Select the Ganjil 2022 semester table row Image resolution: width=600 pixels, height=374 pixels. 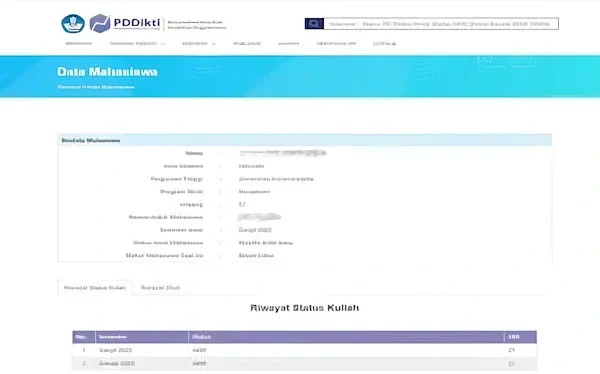coord(304,350)
